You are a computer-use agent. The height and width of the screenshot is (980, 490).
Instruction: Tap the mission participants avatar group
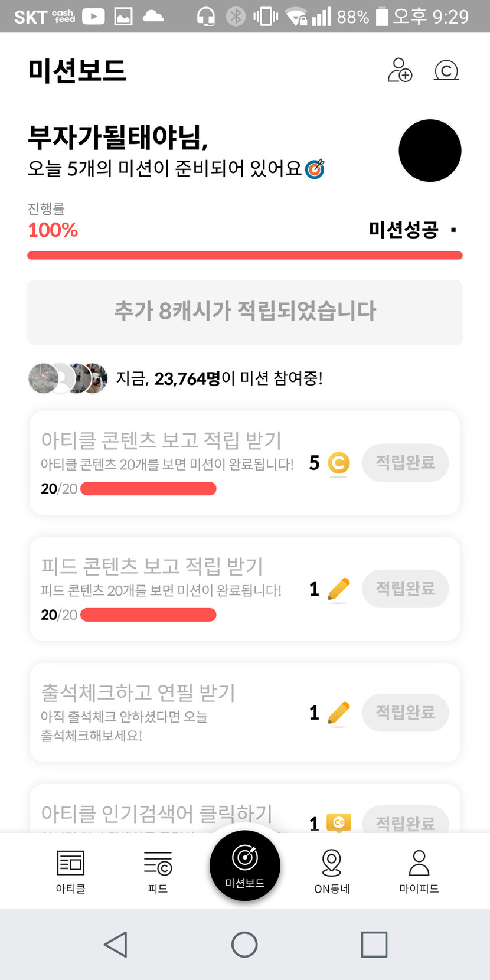click(x=68, y=378)
